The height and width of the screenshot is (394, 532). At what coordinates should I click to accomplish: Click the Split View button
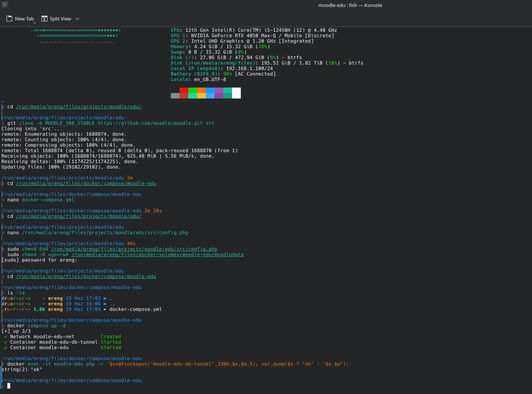[x=57, y=19]
